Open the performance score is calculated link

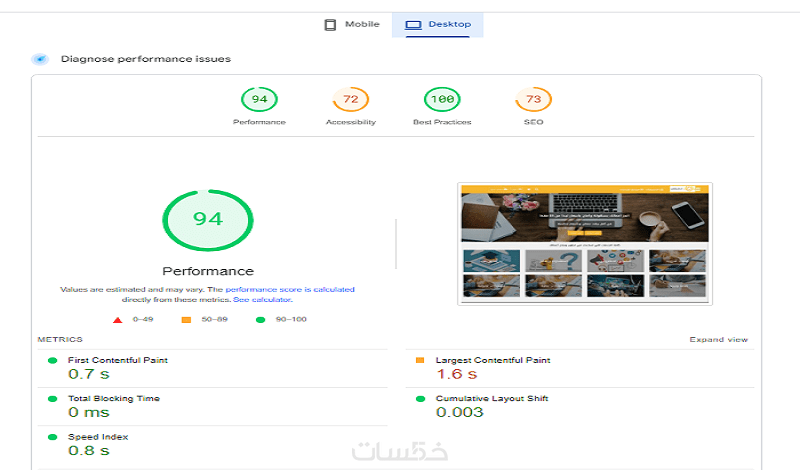click(290, 289)
